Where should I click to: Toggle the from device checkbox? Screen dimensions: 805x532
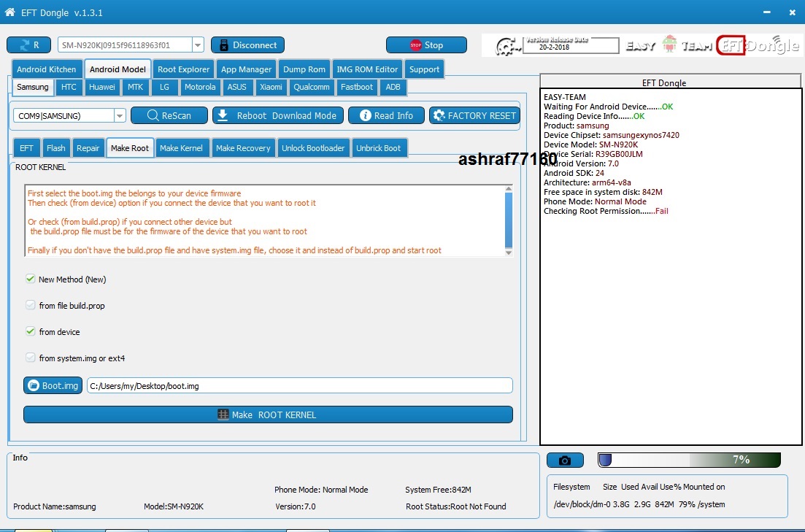point(31,331)
